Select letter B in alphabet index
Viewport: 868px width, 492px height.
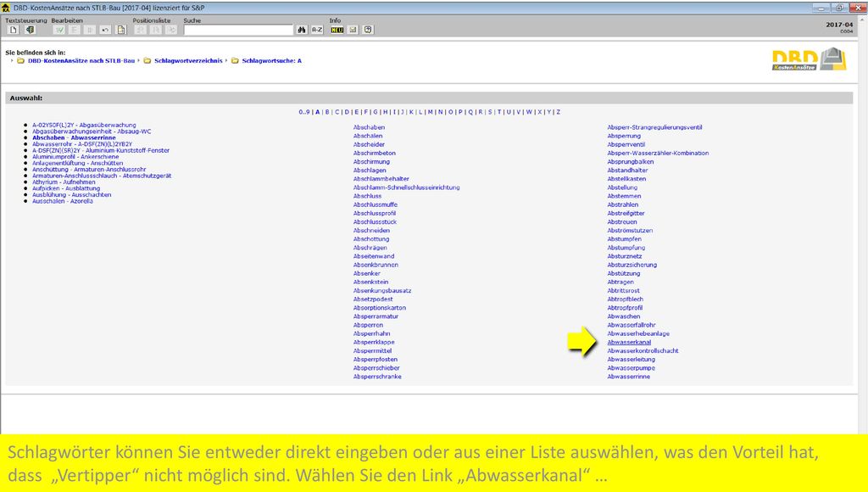(327, 112)
